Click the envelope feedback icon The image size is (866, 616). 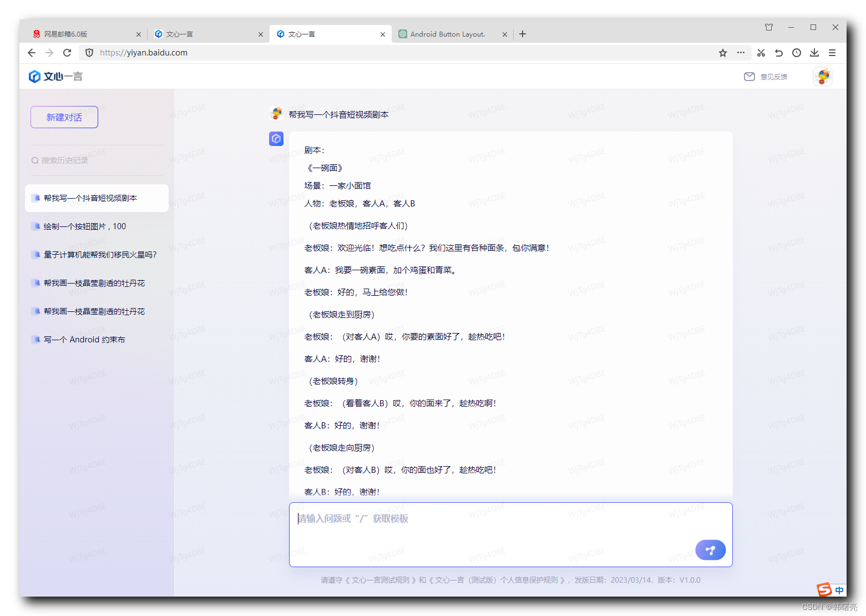click(749, 77)
